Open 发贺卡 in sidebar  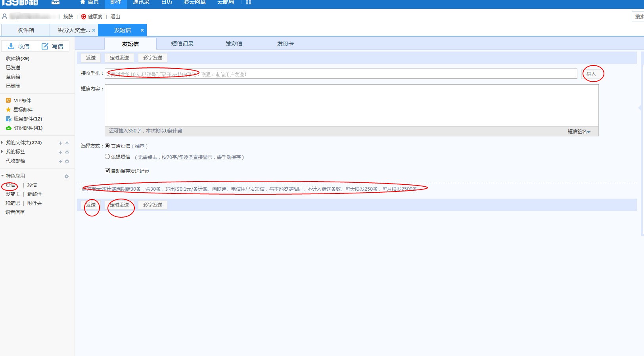tap(13, 194)
